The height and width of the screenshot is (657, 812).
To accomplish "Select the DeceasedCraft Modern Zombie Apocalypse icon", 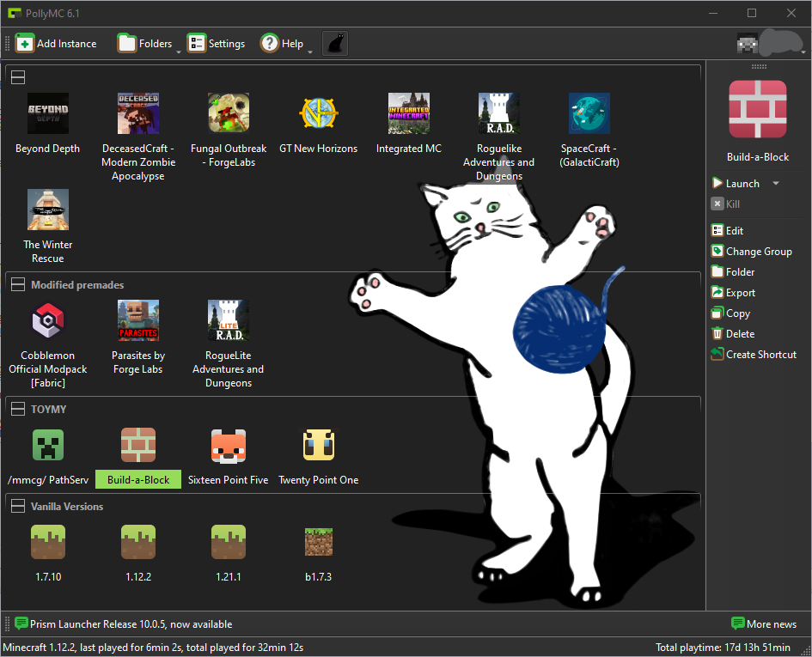I will point(137,113).
